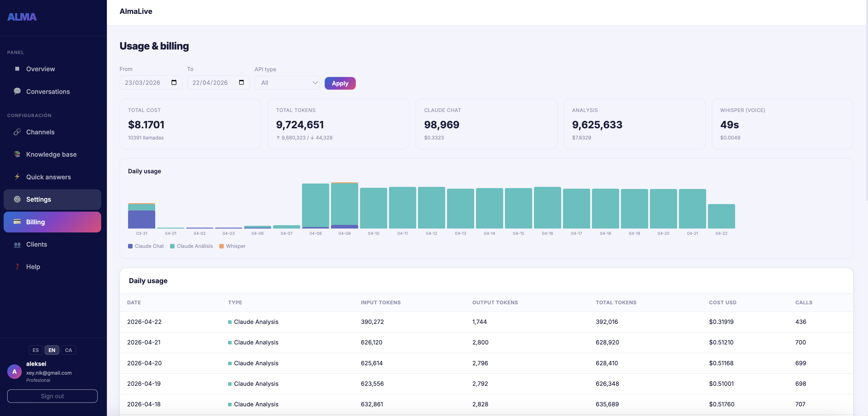Open the To date picker
Screen dimensions: 868x416
[242, 82]
